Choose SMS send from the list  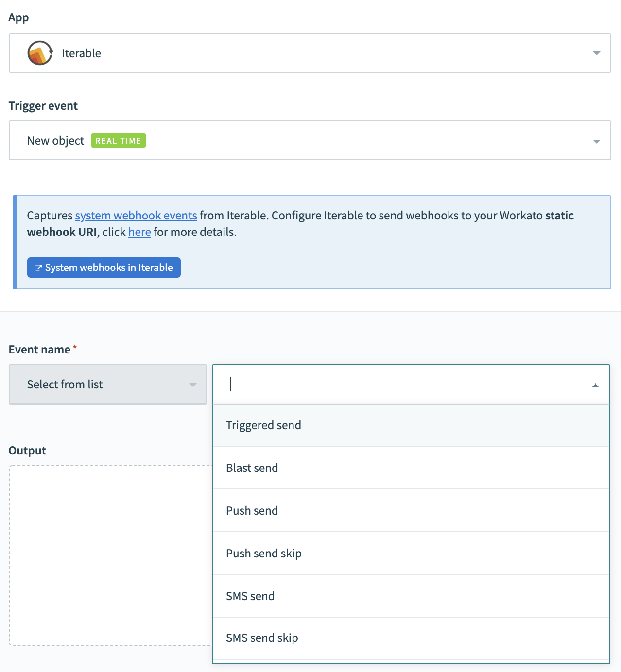(x=250, y=596)
